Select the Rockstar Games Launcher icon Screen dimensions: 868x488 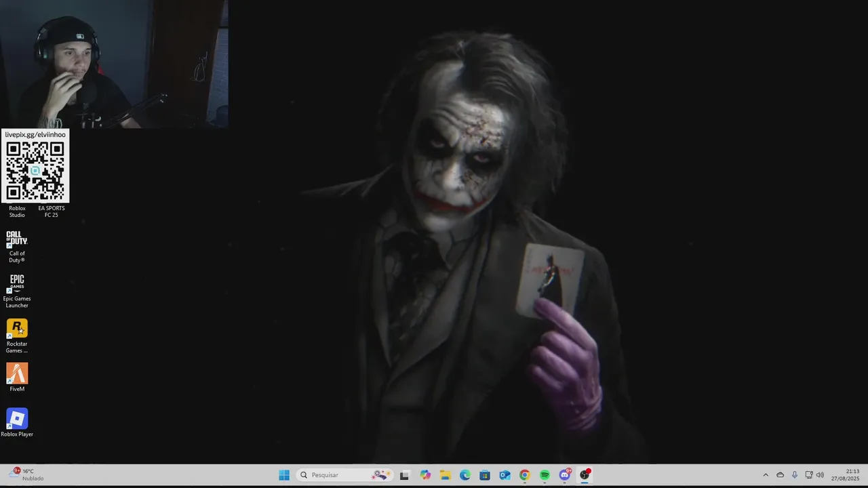tap(17, 336)
